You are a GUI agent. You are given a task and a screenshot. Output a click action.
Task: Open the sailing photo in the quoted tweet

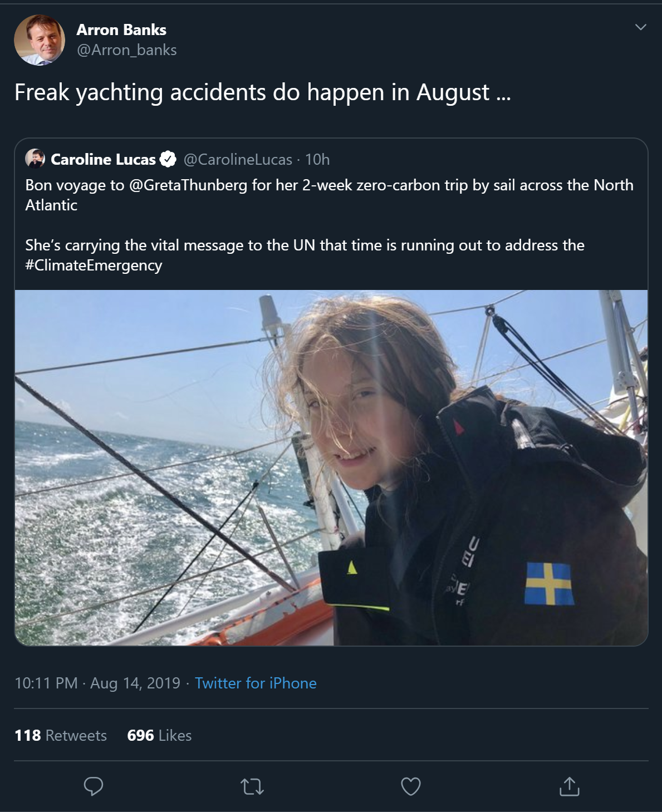tap(331, 467)
